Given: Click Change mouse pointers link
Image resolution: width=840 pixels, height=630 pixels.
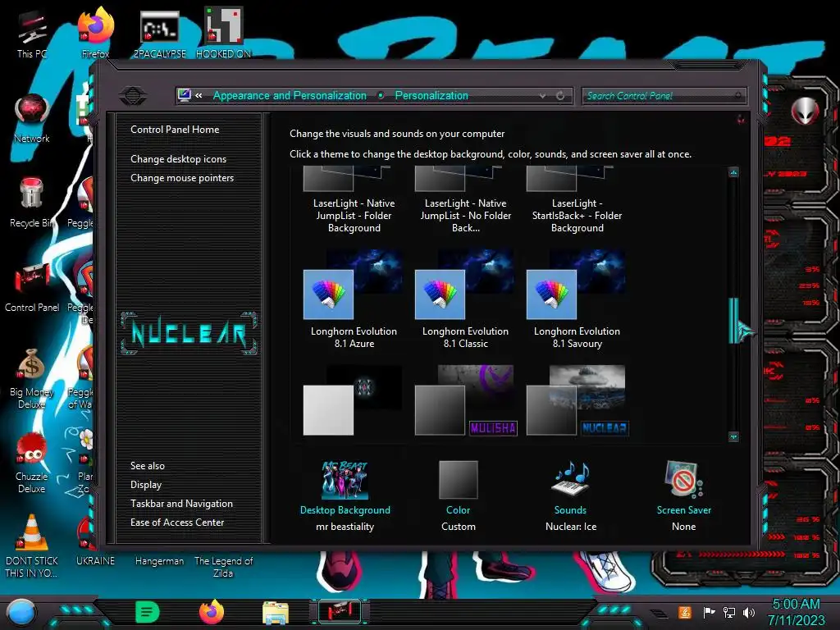Looking at the screenshot, I should click(182, 178).
